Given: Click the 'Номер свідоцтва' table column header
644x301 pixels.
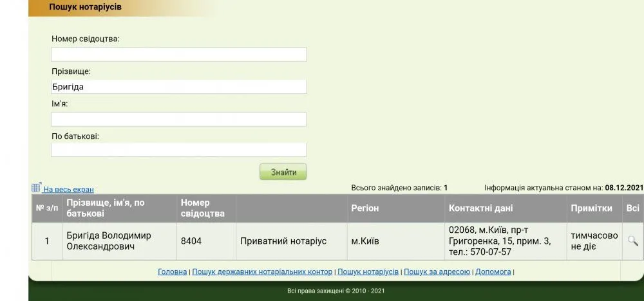Looking at the screenshot, I should 203,208.
